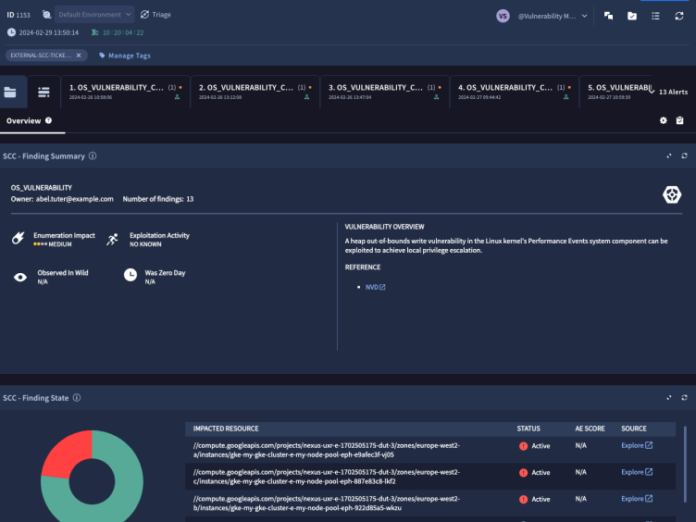Collapse the SCC - Finding Summary widget
This screenshot has height=522, width=696.
point(668,156)
